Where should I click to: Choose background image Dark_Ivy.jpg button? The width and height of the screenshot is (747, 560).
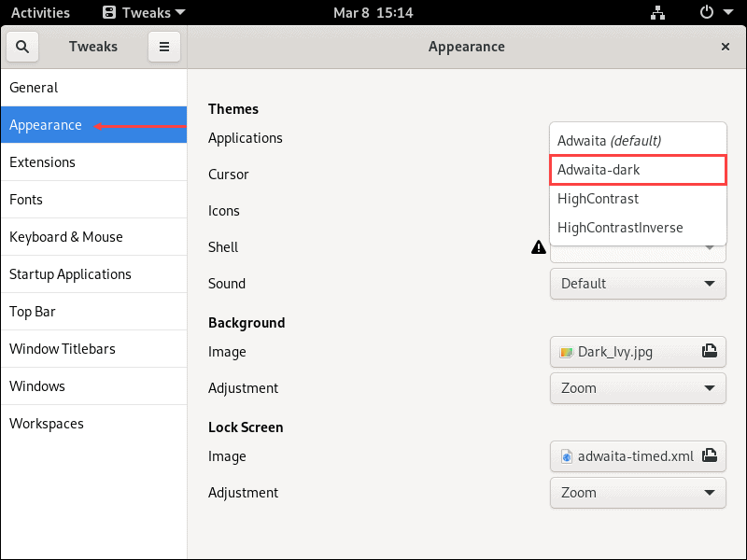[x=638, y=352]
